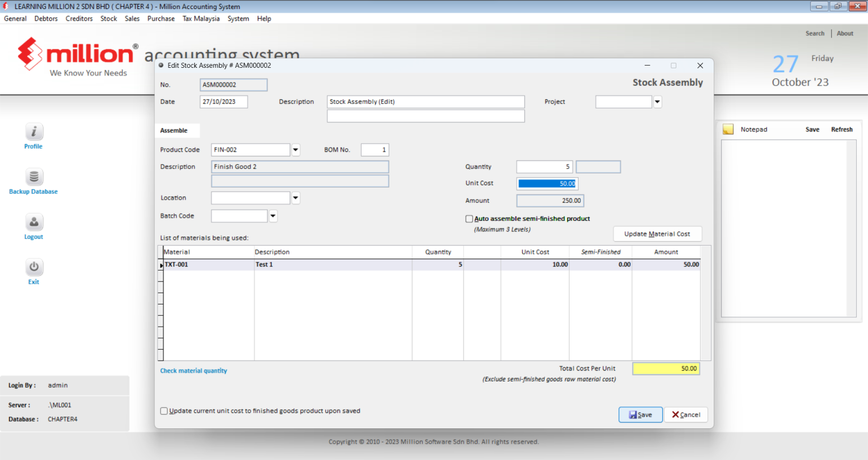This screenshot has width=868, height=460.
Task: Click the yellow Notepad icon
Action: pyautogui.click(x=728, y=129)
